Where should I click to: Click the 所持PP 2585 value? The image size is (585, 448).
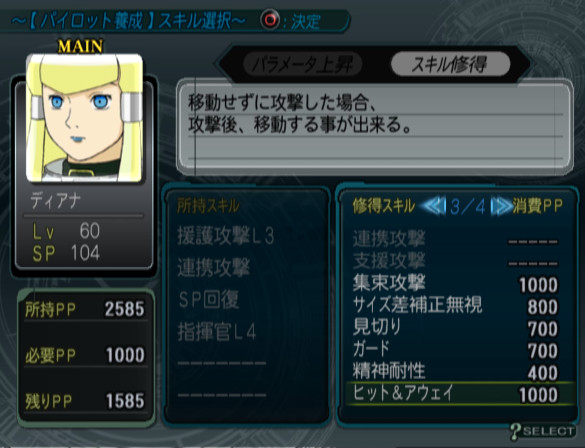coord(124,310)
